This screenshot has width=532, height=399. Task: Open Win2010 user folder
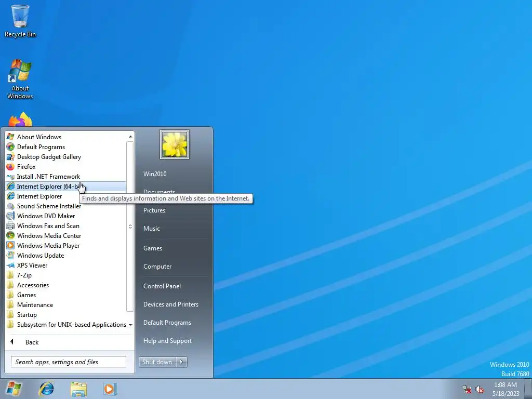point(155,174)
